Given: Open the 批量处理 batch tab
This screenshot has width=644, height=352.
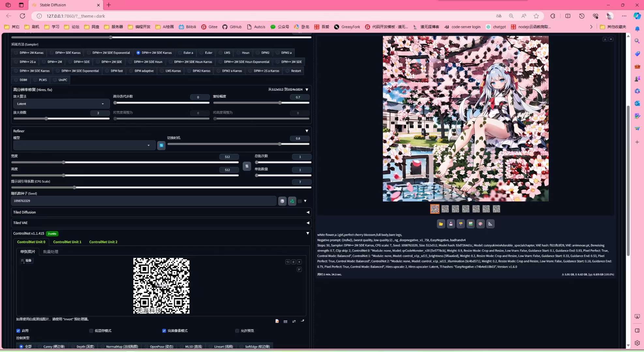Looking at the screenshot, I should (x=51, y=252).
